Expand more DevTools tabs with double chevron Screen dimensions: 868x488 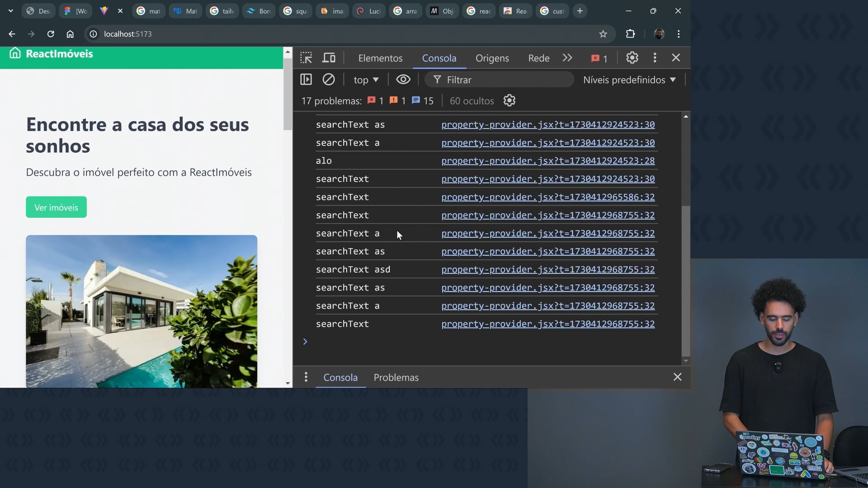567,58
